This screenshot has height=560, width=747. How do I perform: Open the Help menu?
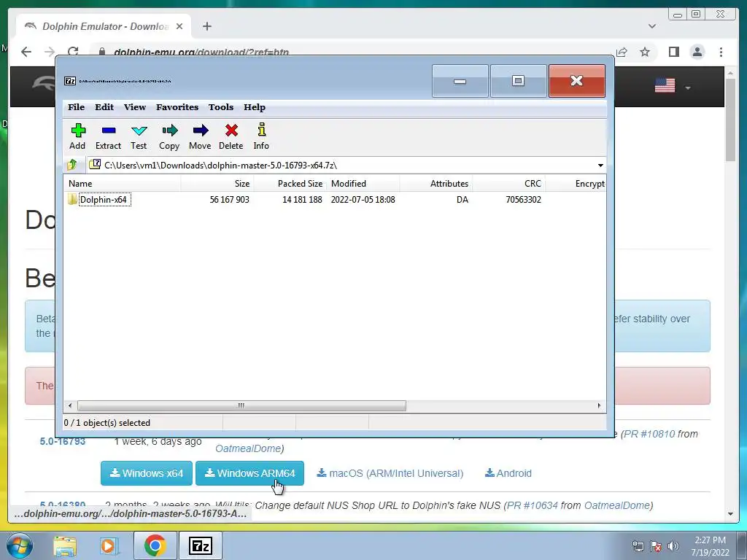point(255,107)
